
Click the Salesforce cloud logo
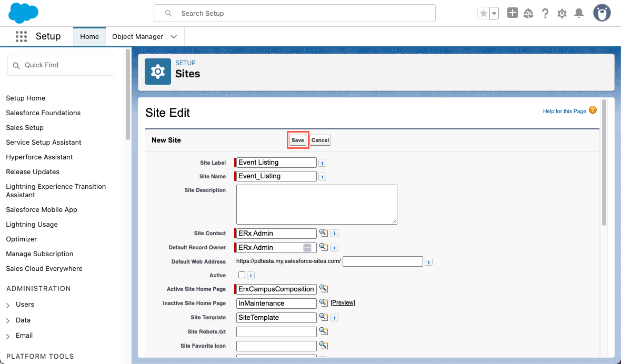coord(24,13)
